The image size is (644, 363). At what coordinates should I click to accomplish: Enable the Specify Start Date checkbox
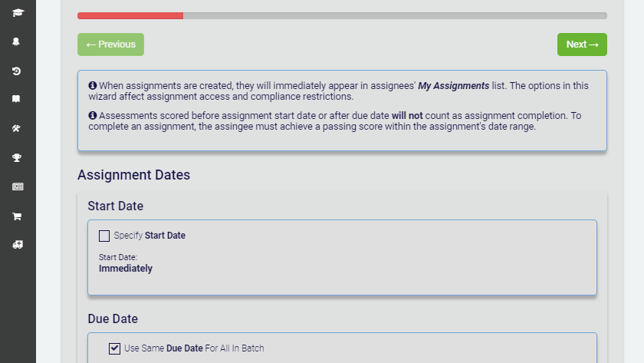coord(104,236)
